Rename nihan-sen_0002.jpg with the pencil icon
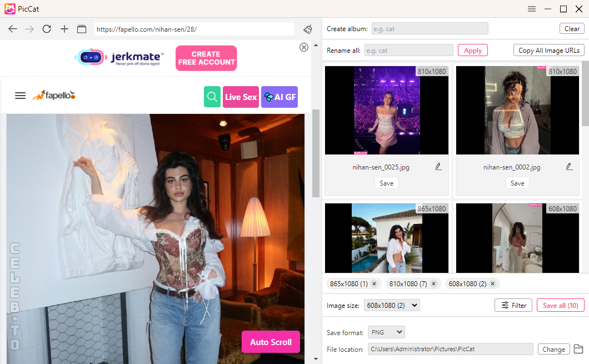 (x=569, y=166)
